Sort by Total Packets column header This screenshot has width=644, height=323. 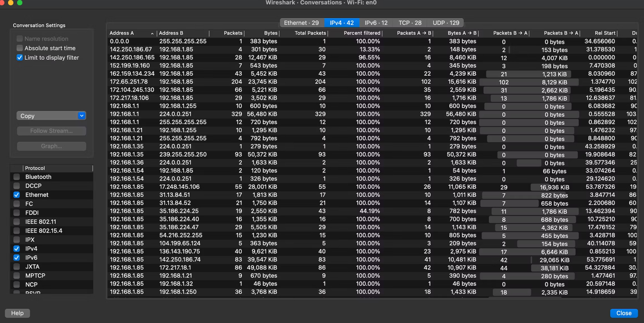(303, 33)
